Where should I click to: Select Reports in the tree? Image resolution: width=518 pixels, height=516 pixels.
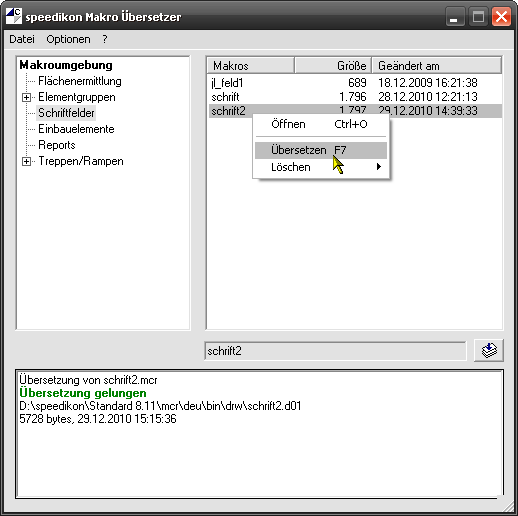pyautogui.click(x=57, y=145)
